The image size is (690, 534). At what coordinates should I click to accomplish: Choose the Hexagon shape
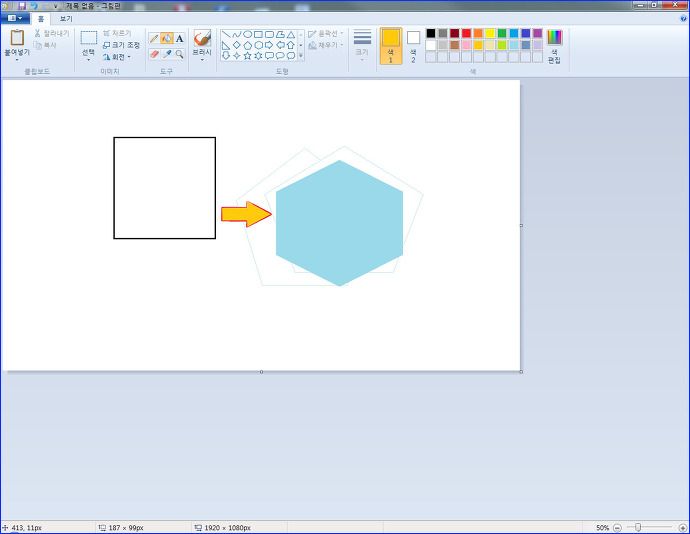click(258, 45)
